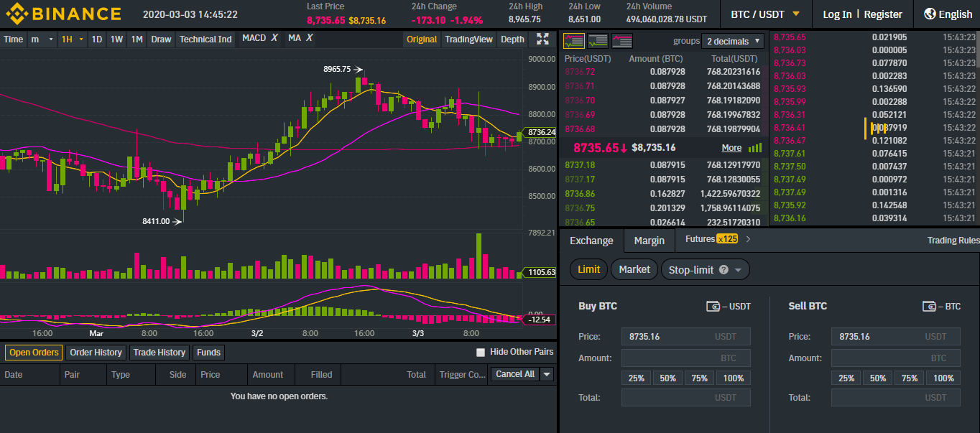This screenshot has height=433, width=980.
Task: Open the BTC / USDT pair dropdown
Action: (x=765, y=14)
